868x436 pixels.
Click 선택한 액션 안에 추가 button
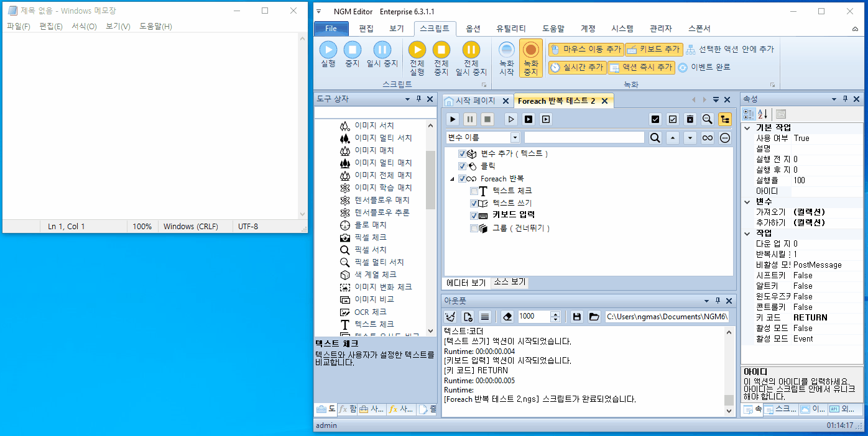[729, 49]
